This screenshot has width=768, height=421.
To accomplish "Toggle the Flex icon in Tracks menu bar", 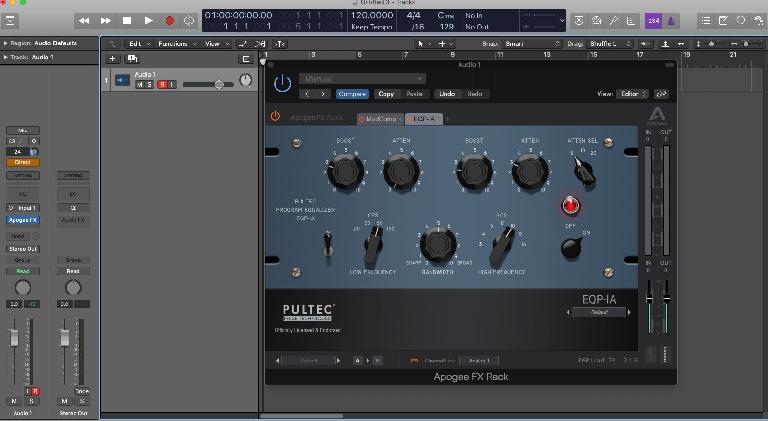I will pyautogui.click(x=261, y=44).
